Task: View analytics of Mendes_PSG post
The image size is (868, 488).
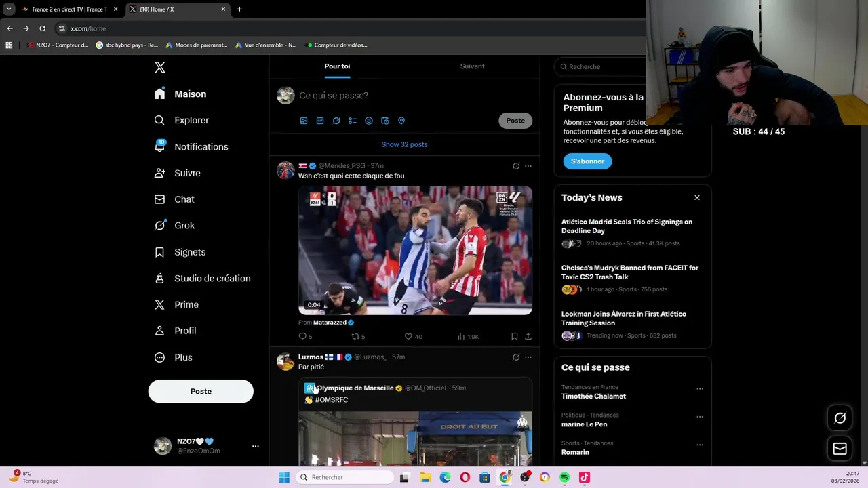Action: pos(469,336)
